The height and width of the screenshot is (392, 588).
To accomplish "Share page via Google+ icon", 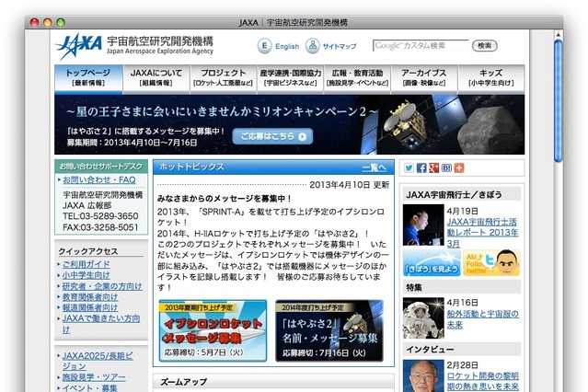I will [x=434, y=168].
